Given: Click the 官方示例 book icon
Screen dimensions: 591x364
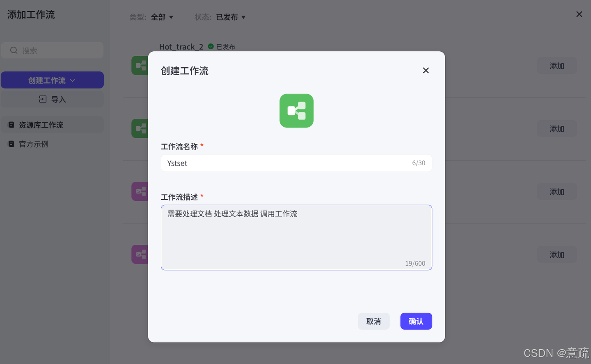Looking at the screenshot, I should (11, 144).
